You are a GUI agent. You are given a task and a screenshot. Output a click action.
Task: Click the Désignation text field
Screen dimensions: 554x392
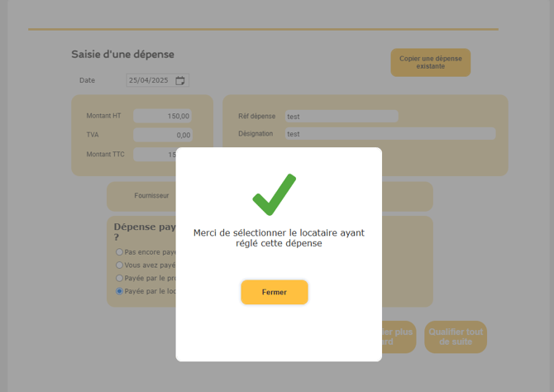(x=390, y=134)
